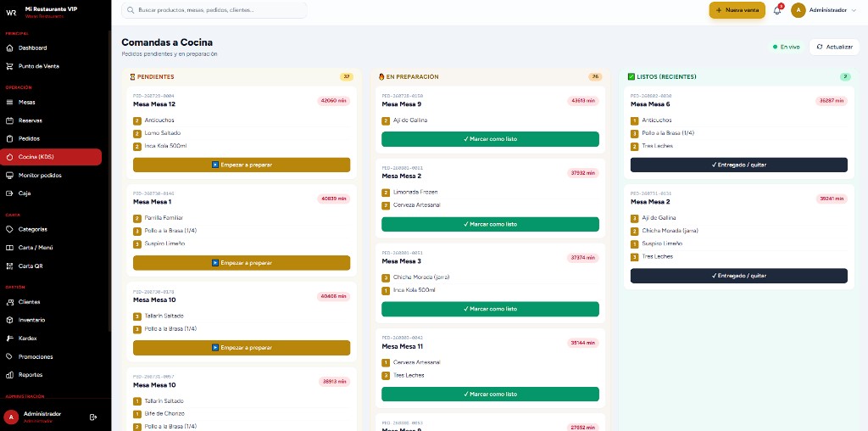Open the Dashboard home icon

(9, 48)
